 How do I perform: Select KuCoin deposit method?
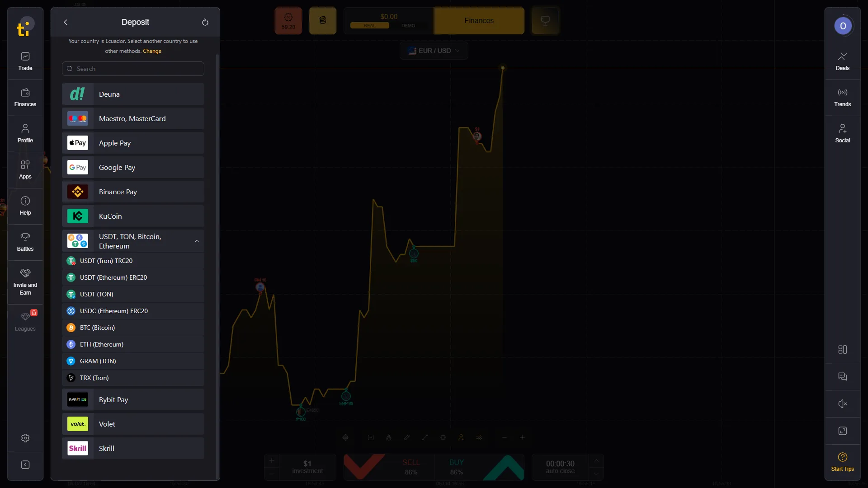(x=133, y=216)
